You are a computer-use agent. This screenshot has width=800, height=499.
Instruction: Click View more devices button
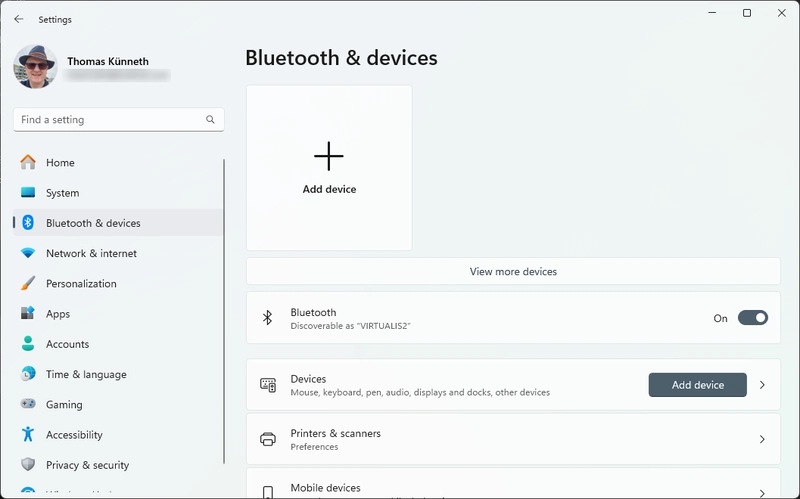coord(513,271)
